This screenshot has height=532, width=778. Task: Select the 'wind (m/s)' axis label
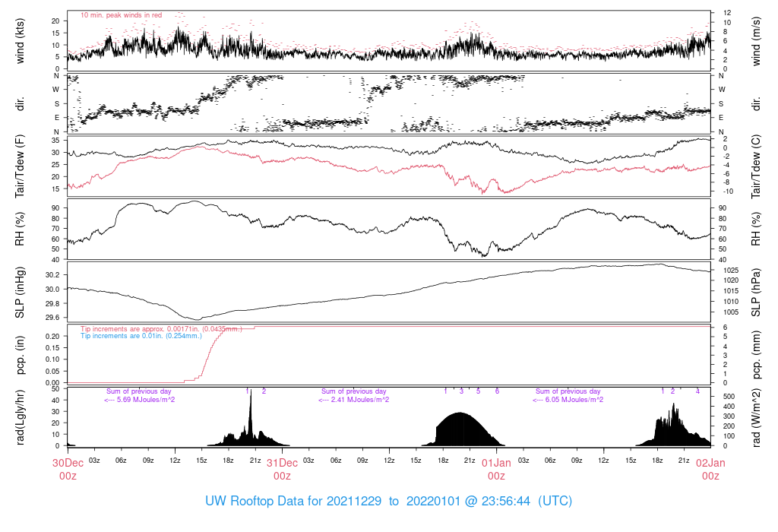click(x=756, y=41)
